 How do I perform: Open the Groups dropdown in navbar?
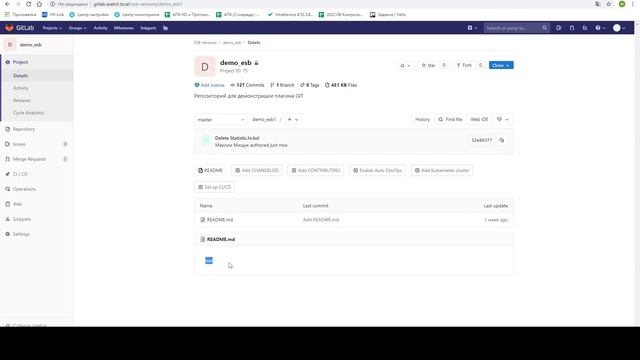pos(78,28)
